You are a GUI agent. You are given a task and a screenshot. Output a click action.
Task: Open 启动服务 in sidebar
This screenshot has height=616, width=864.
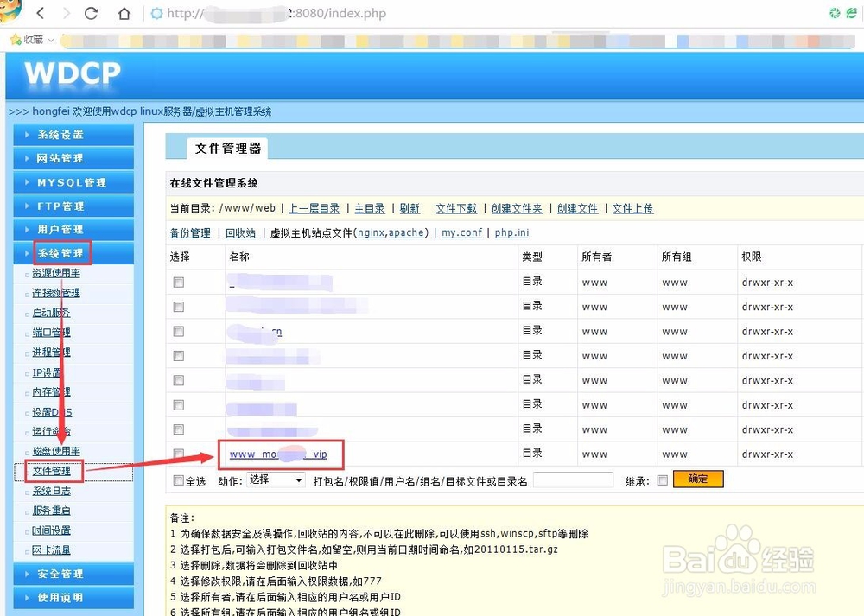[51, 313]
